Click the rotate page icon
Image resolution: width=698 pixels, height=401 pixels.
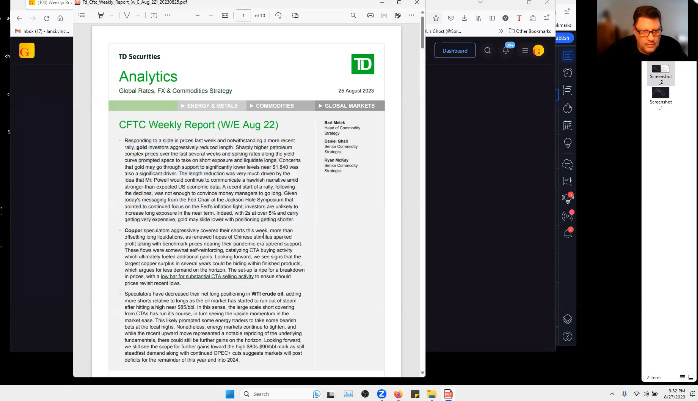(x=278, y=16)
